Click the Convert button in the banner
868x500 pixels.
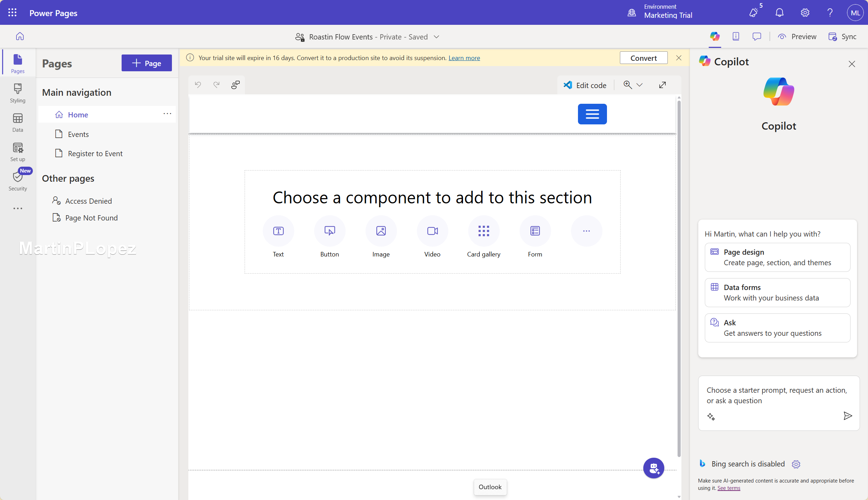pyautogui.click(x=643, y=58)
